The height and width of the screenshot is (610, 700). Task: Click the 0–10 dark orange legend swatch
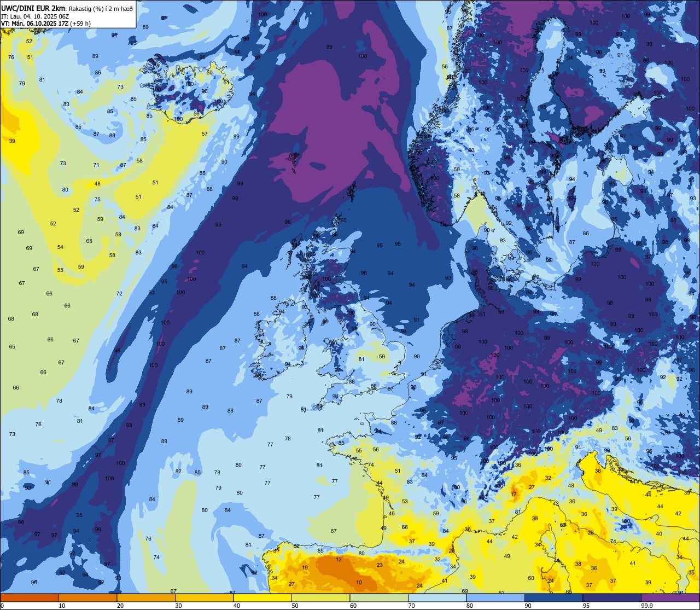pyautogui.click(x=30, y=597)
